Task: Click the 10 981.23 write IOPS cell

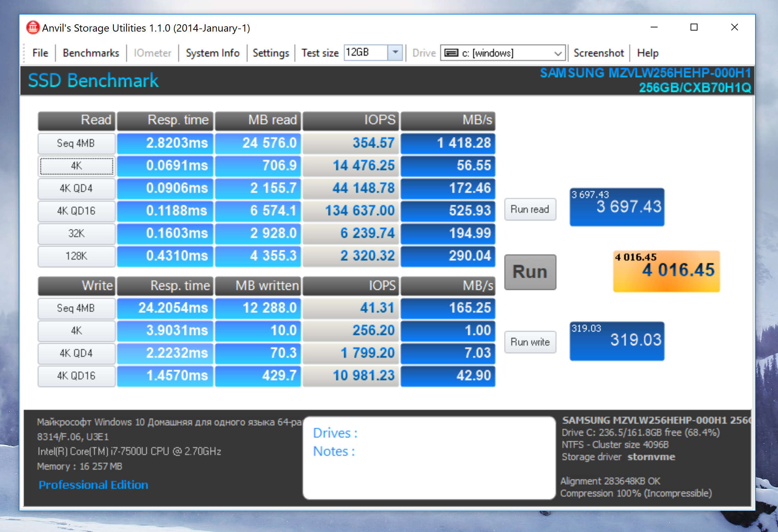Action: pyautogui.click(x=350, y=376)
